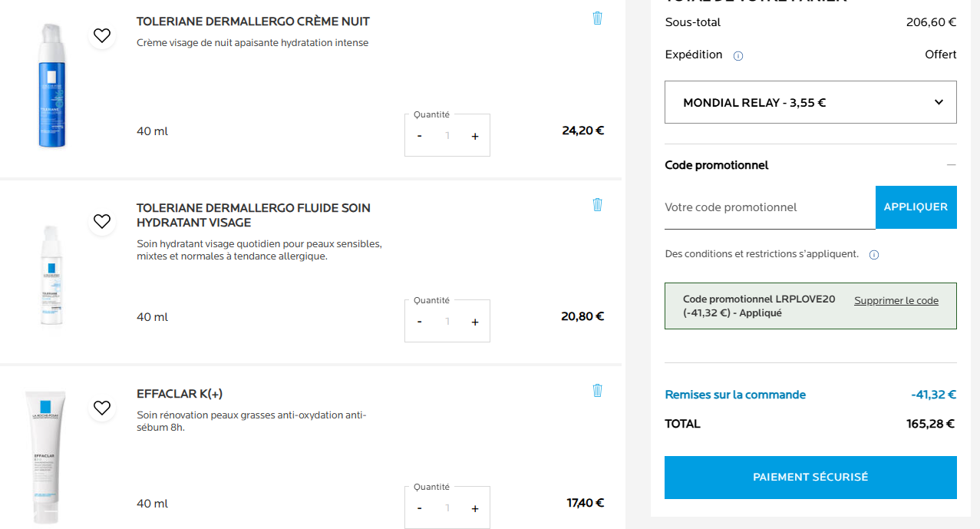The height and width of the screenshot is (529, 980).
Task: Click the Appliquer promo code button
Action: click(x=916, y=207)
